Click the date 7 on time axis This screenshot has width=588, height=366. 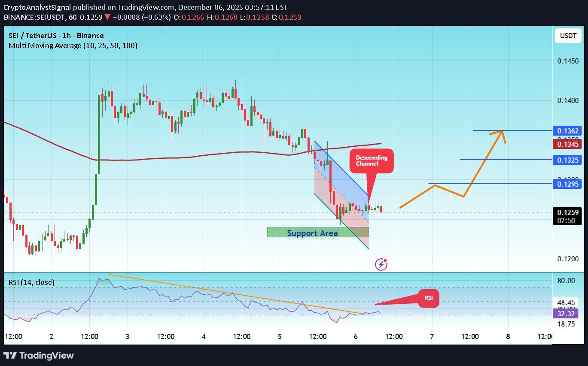coord(432,336)
